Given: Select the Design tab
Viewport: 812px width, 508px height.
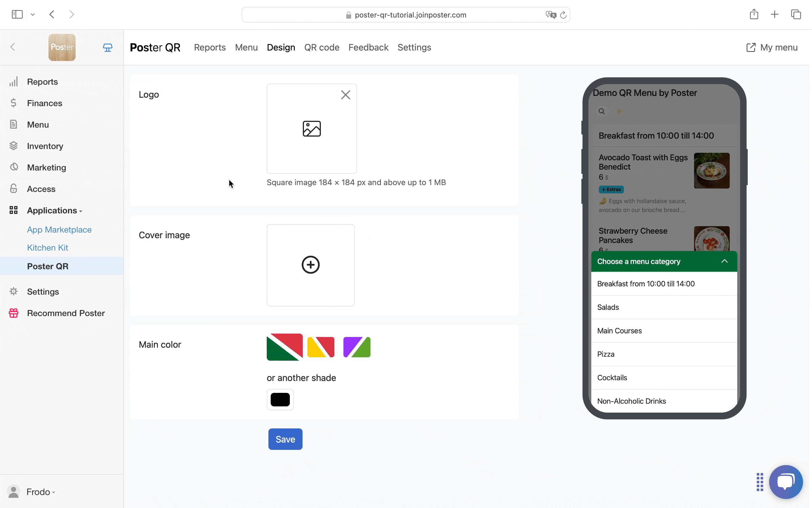Looking at the screenshot, I should coord(281,47).
